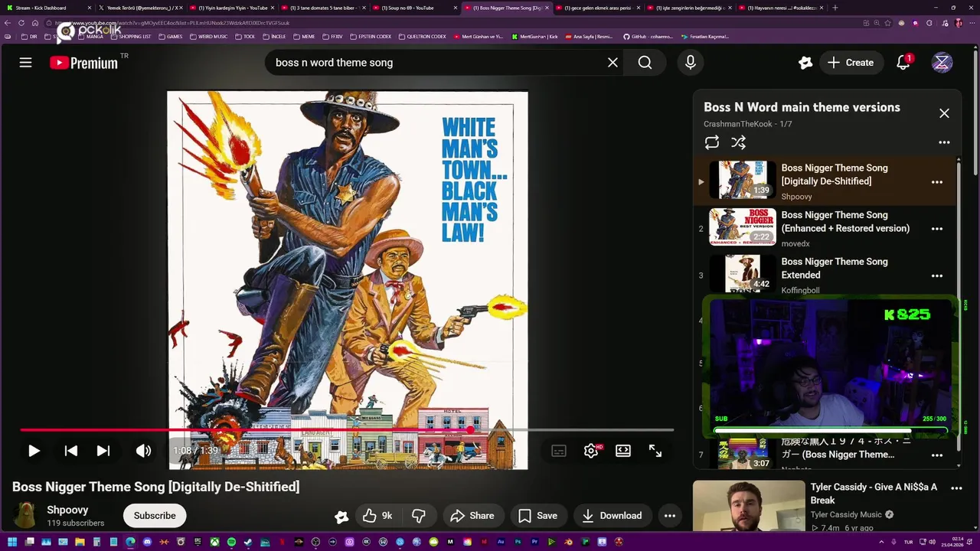Play the paused video

(x=34, y=451)
